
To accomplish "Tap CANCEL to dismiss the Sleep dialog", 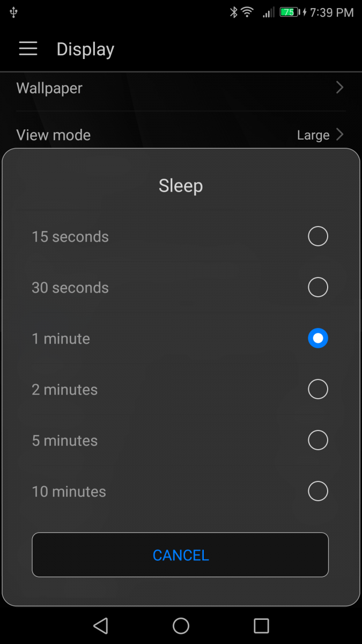I will (181, 555).
